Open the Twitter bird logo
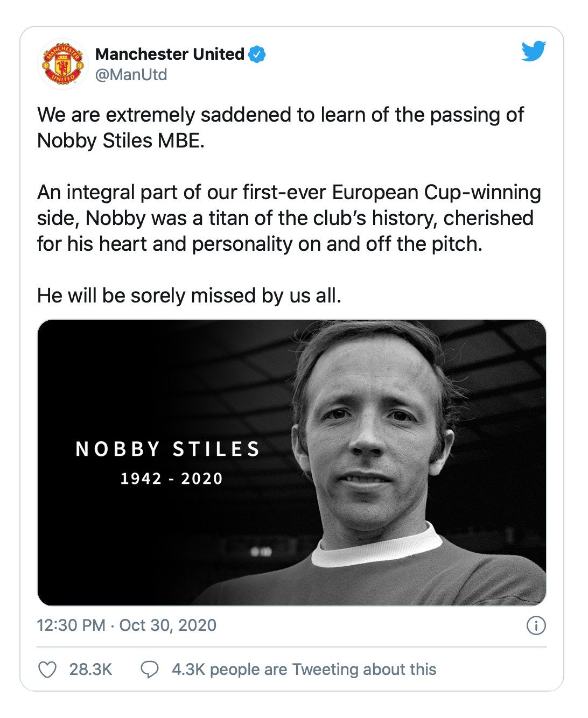Viewport: 588px width, 718px height. coord(533,51)
